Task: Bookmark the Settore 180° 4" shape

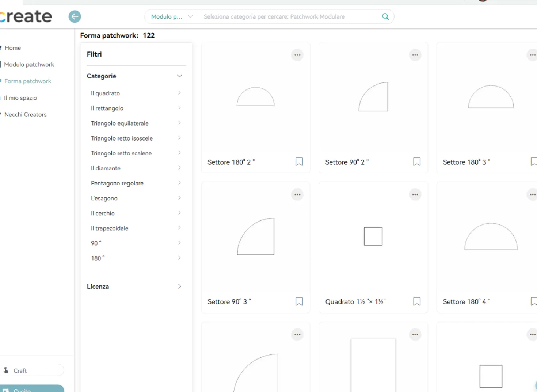Action: (534, 301)
